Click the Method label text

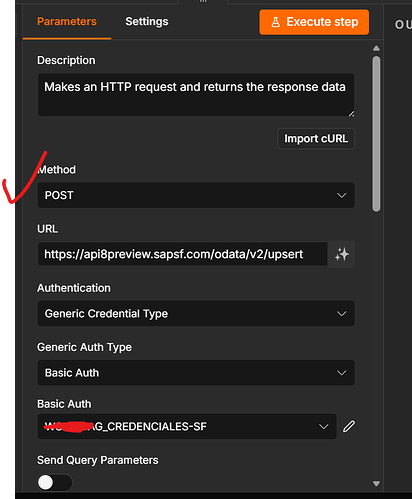(x=57, y=170)
